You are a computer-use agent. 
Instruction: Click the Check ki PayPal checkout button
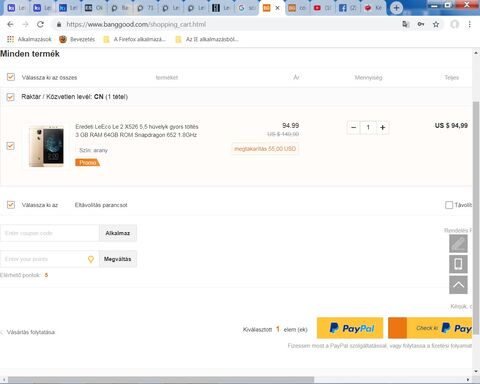430,328
